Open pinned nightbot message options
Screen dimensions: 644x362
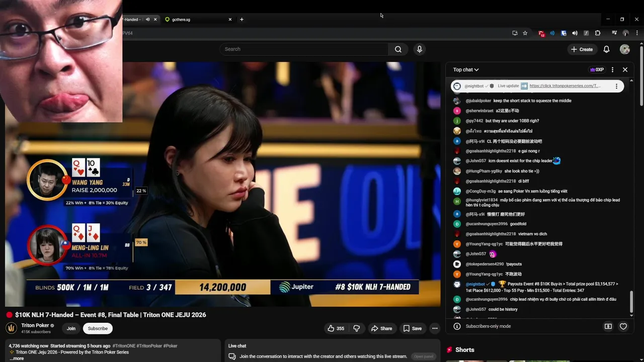pyautogui.click(x=616, y=86)
